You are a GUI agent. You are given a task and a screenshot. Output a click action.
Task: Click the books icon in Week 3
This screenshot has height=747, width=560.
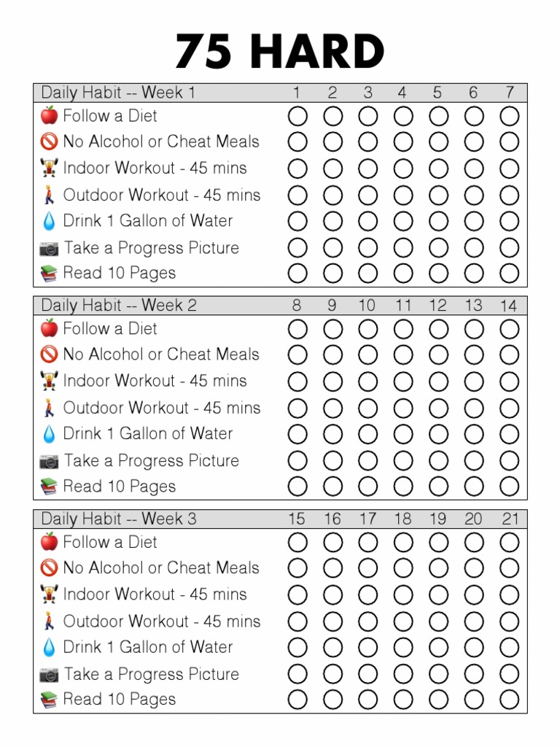[49, 700]
